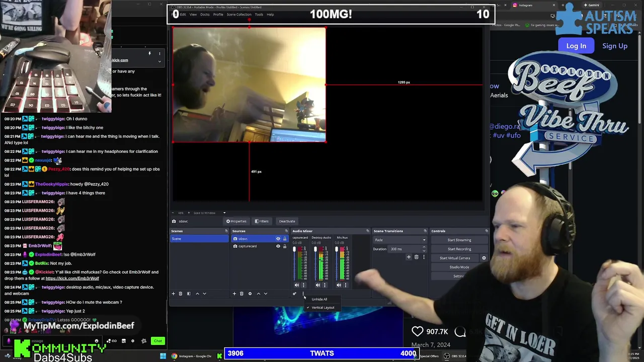Open source Filters button

click(262, 221)
